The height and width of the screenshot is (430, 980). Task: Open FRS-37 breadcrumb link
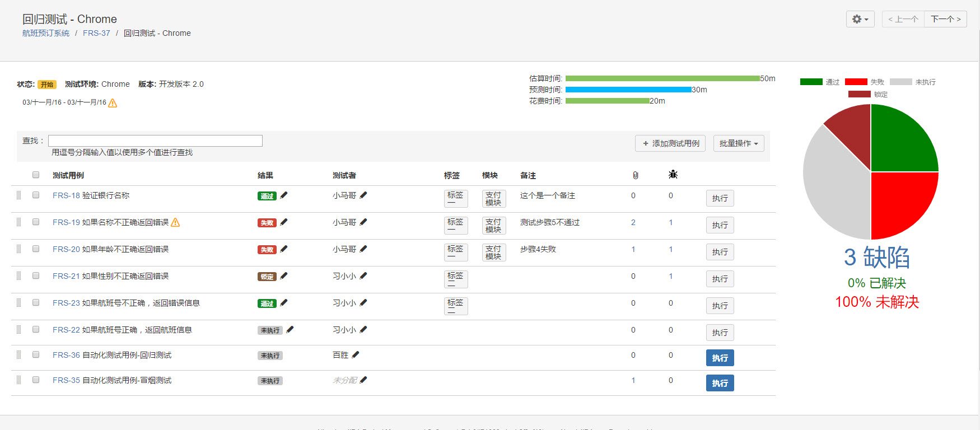(96, 33)
